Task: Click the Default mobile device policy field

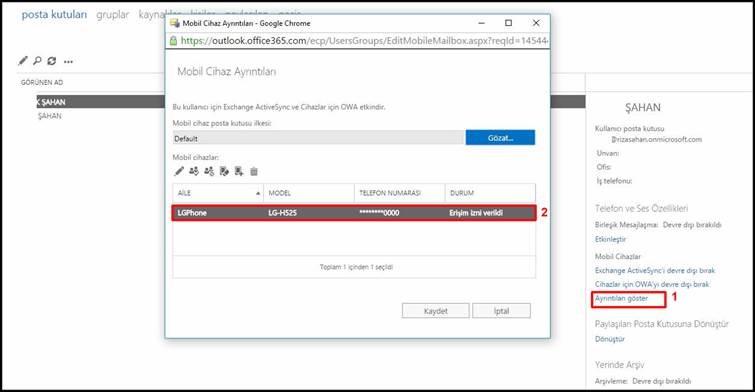Action: [x=319, y=138]
